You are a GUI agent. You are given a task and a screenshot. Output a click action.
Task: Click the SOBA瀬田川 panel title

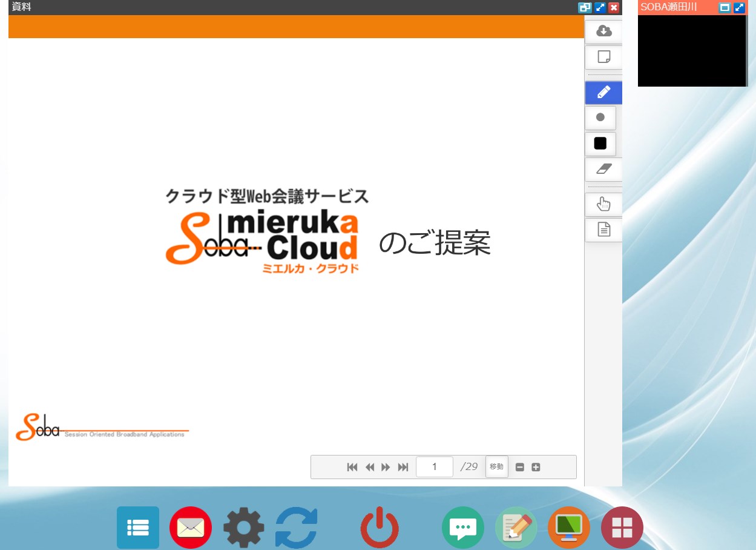(x=668, y=7)
